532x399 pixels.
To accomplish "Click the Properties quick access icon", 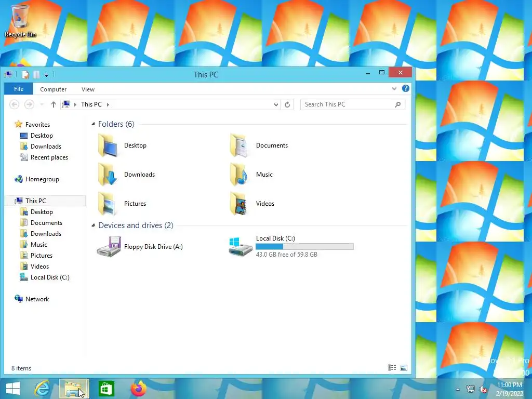I will point(25,75).
